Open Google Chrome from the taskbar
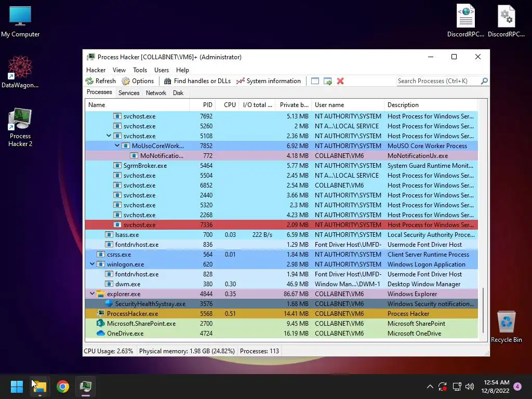The height and width of the screenshot is (399, 532). 63,387
